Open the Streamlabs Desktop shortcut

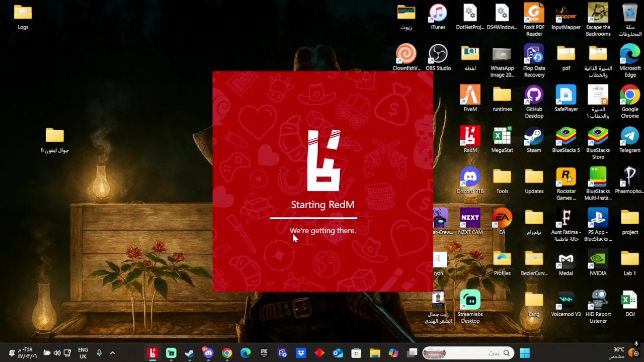click(470, 307)
